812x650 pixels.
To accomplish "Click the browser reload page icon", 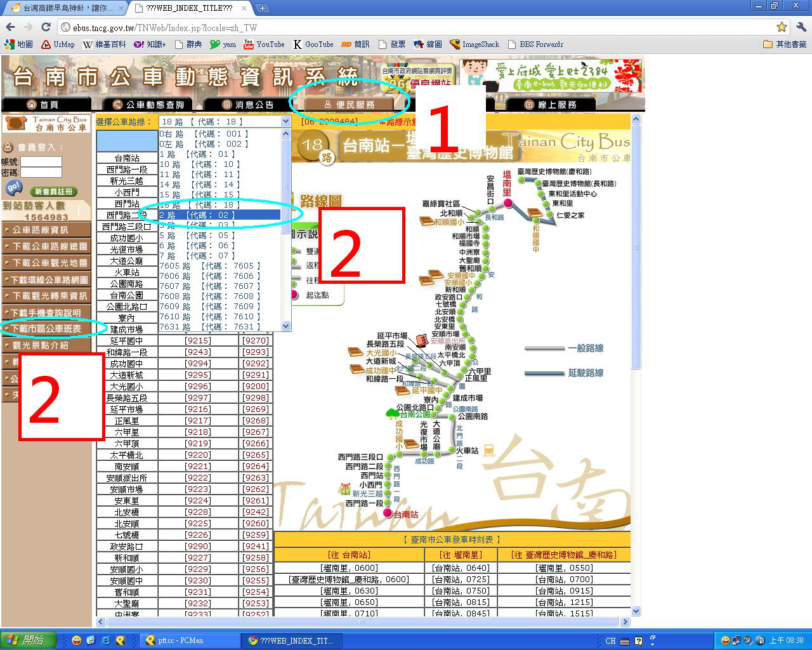I will (46, 27).
